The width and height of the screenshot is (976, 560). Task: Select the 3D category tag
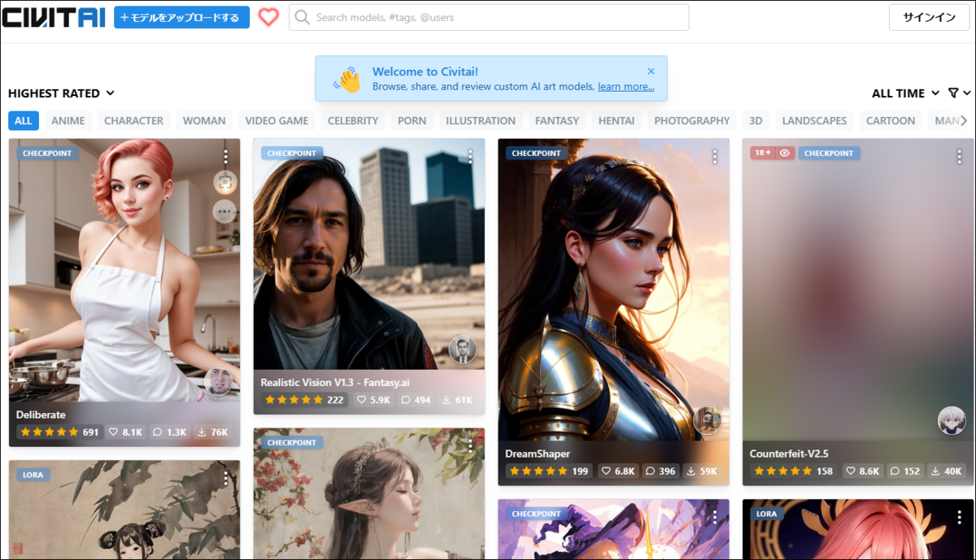click(756, 120)
